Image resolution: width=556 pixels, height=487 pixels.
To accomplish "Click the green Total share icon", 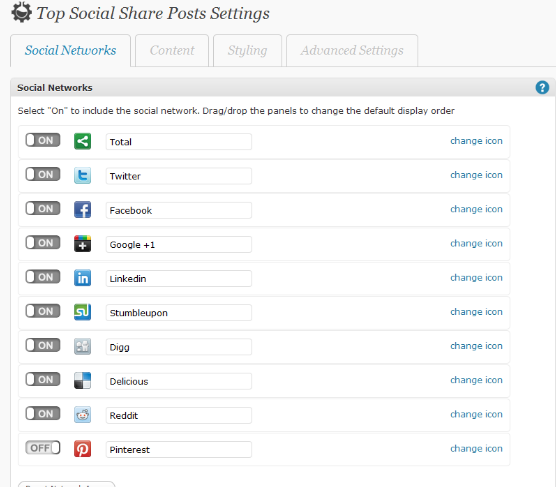I will [x=82, y=141].
